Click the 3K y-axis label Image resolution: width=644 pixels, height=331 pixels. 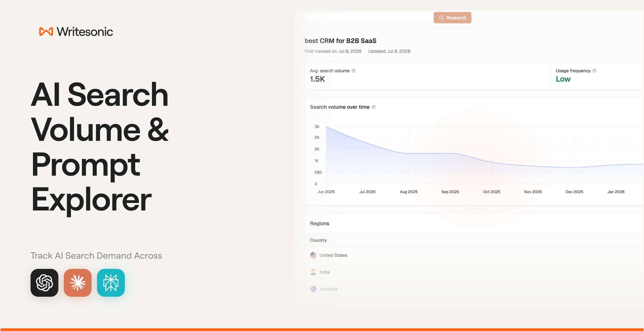tap(317, 127)
